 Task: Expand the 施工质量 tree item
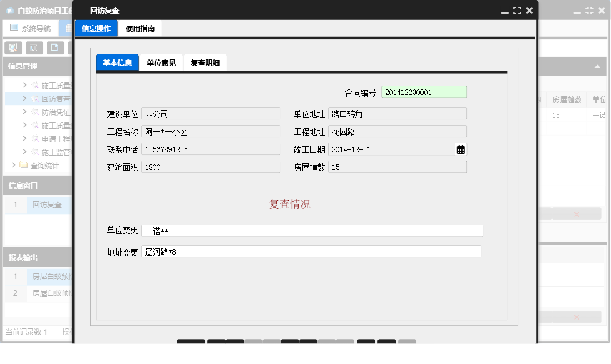pyautogui.click(x=24, y=85)
